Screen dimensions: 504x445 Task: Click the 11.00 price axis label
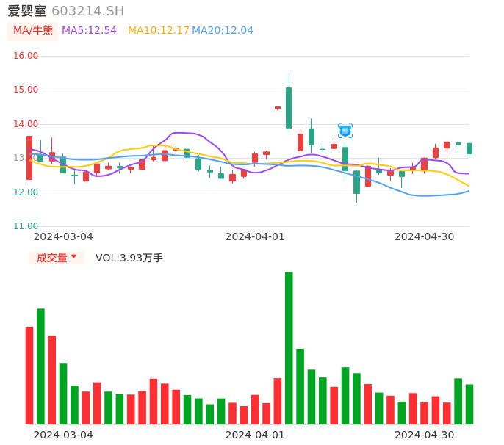pyautogui.click(x=26, y=226)
